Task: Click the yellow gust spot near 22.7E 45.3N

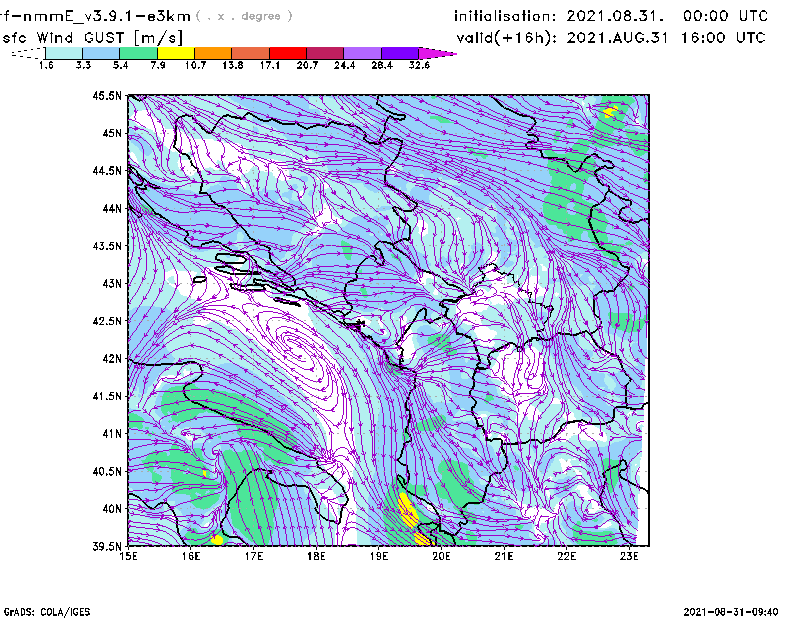Action: click(610, 111)
